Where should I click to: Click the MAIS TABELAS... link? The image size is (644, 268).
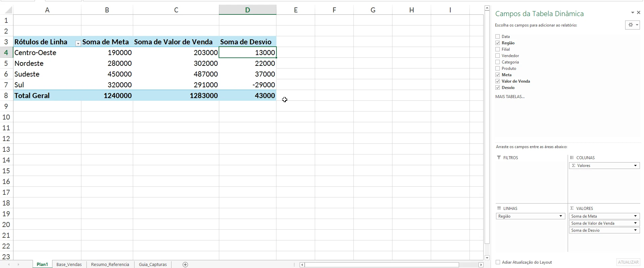point(510,97)
